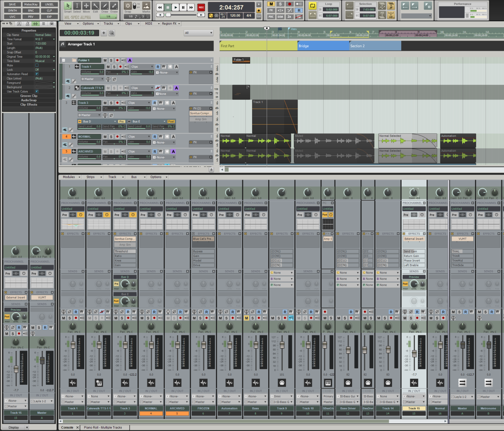This screenshot has width=504, height=431.
Task: Click the SAVE button
Action: 12,4
